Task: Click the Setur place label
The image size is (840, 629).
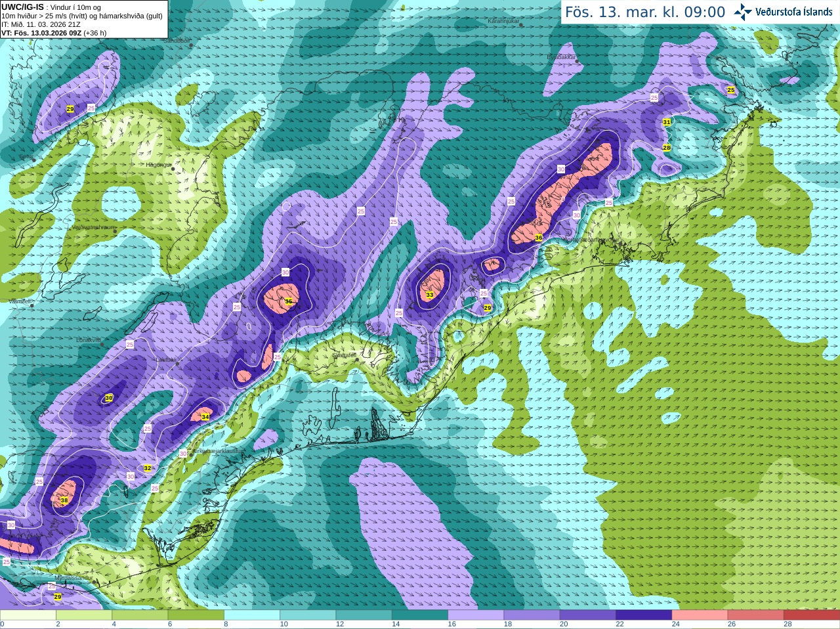Action: (x=26, y=157)
